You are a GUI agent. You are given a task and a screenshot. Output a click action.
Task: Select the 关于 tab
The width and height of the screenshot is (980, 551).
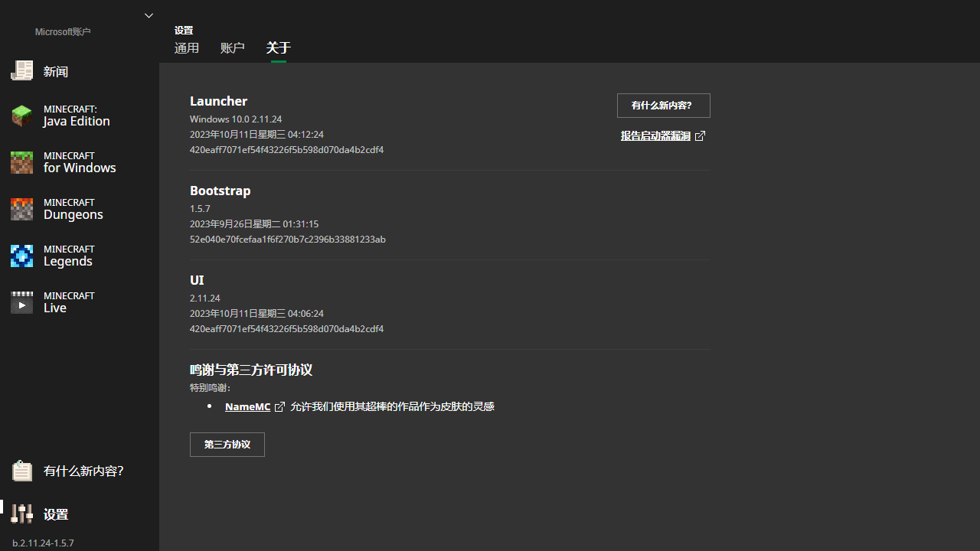coord(279,48)
